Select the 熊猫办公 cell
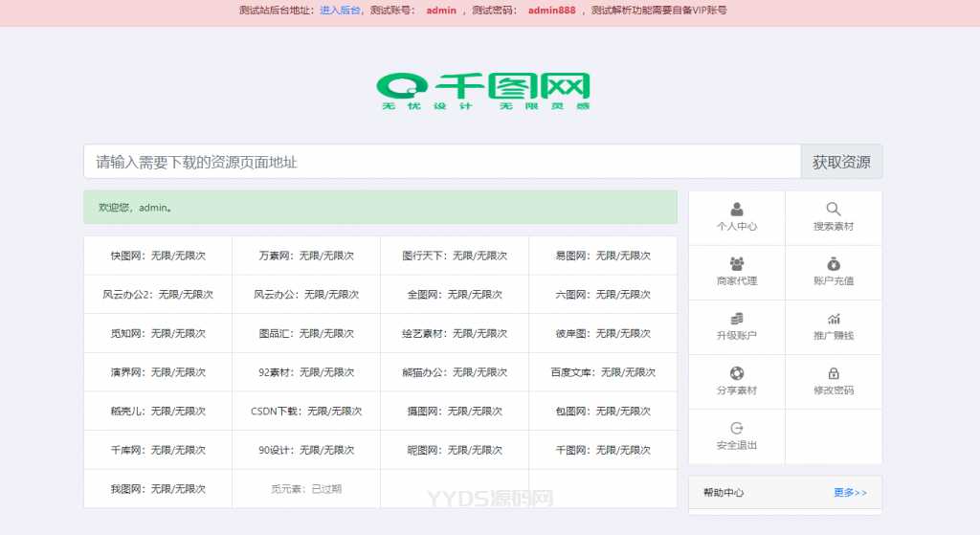 tap(455, 372)
